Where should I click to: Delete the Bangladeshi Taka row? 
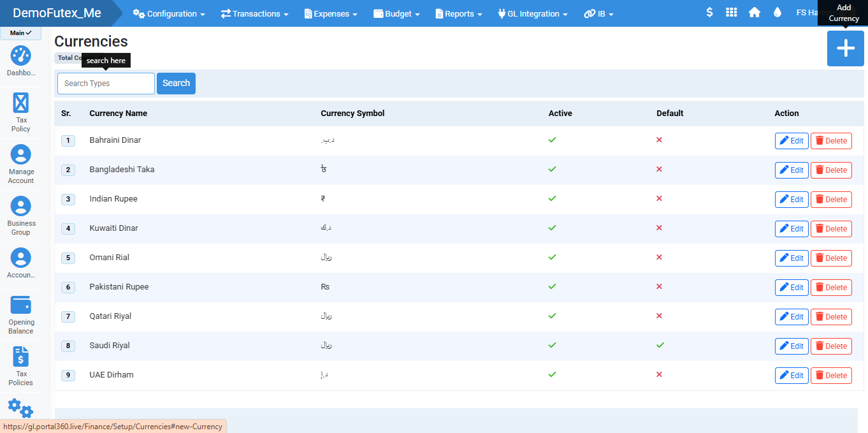(831, 170)
